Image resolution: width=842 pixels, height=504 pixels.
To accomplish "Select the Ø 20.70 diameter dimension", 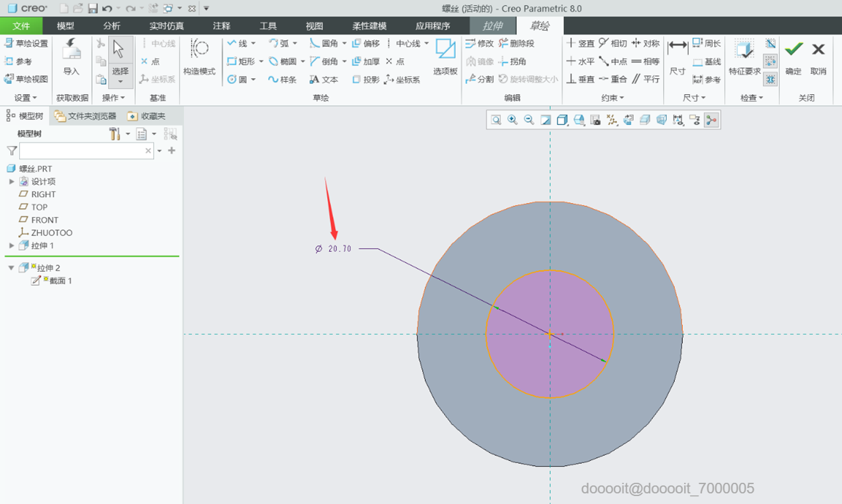I will pos(339,249).
